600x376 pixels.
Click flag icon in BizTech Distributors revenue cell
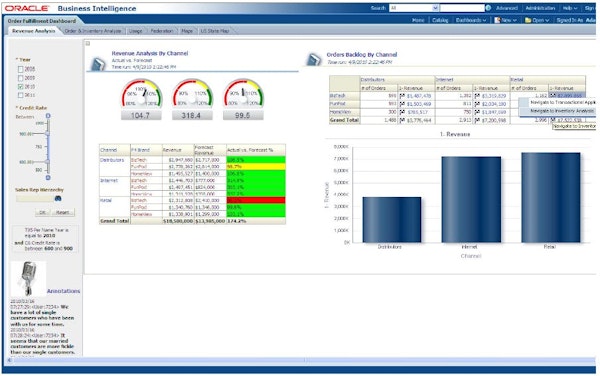(x=402, y=96)
